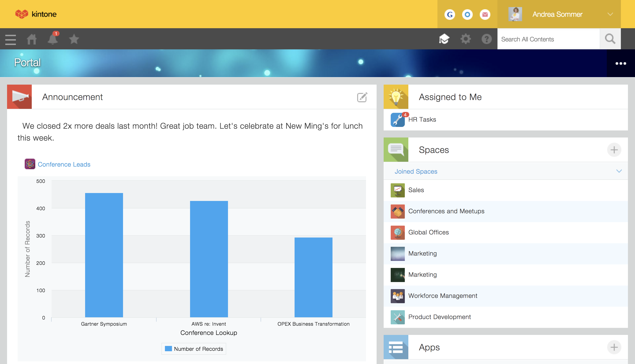This screenshot has height=364, width=635.
Task: Open the HR Tasks assigned item
Action: point(422,119)
